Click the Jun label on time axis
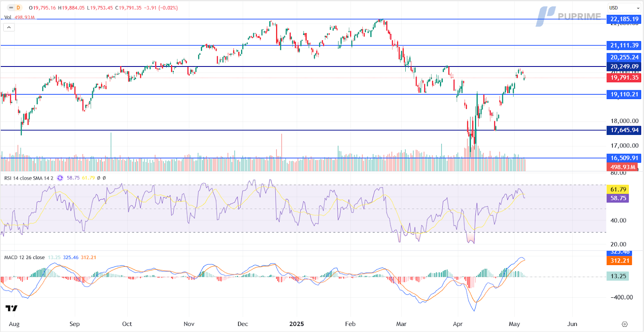The width and height of the screenshot is (644, 332). coord(572,324)
